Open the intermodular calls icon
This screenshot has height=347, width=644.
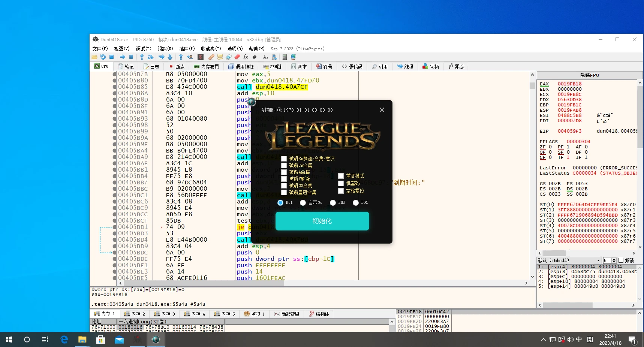274,57
